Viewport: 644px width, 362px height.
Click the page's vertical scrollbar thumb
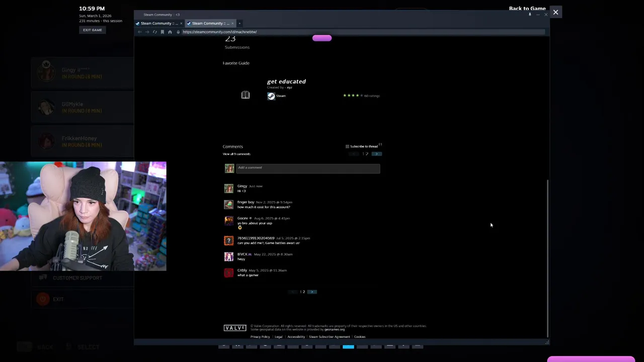(547, 258)
